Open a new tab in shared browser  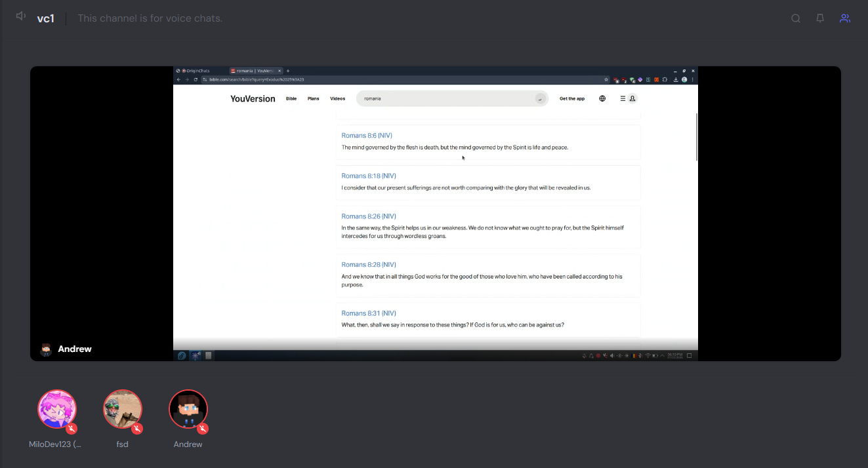(288, 71)
